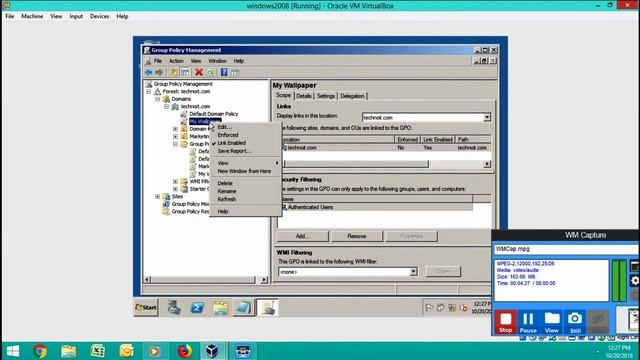Open the Machine menu in VirtualBox
The image size is (640, 360).
click(32, 16)
